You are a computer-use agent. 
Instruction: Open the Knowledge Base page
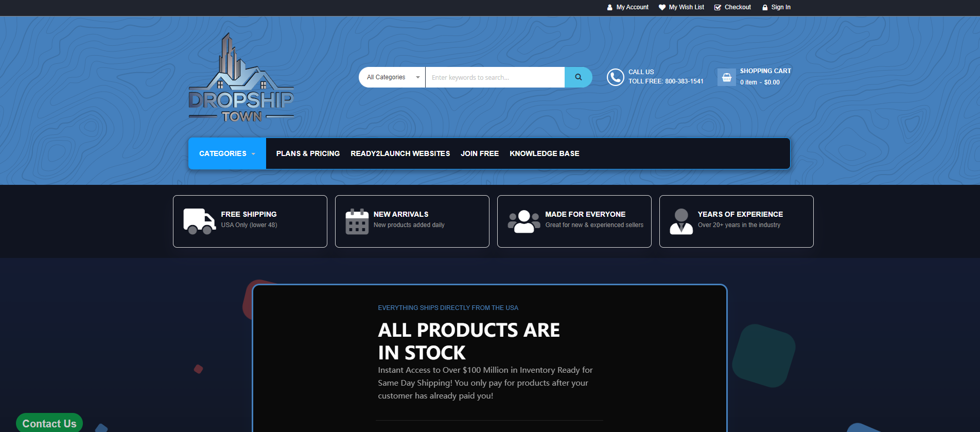coord(545,153)
